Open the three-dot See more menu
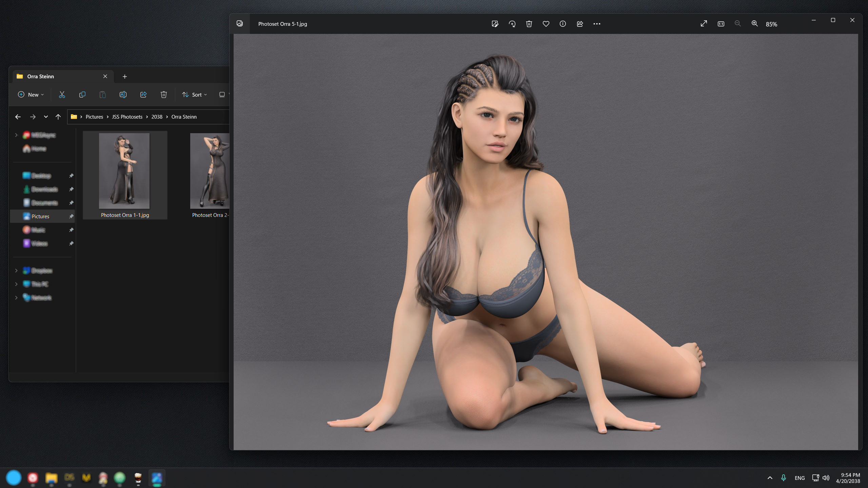 [597, 24]
